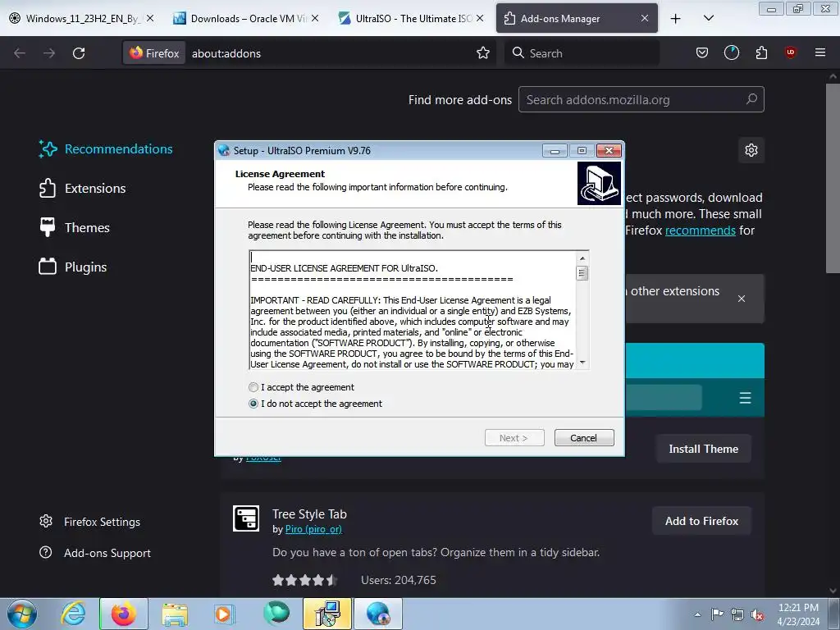Click the add-ons search magnifier icon
This screenshot has height=630, width=840.
[751, 99]
